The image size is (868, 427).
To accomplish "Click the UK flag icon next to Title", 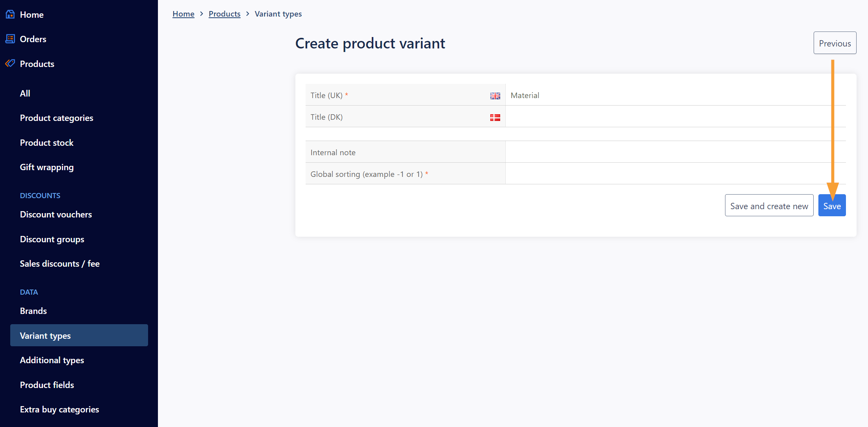I will coord(495,96).
